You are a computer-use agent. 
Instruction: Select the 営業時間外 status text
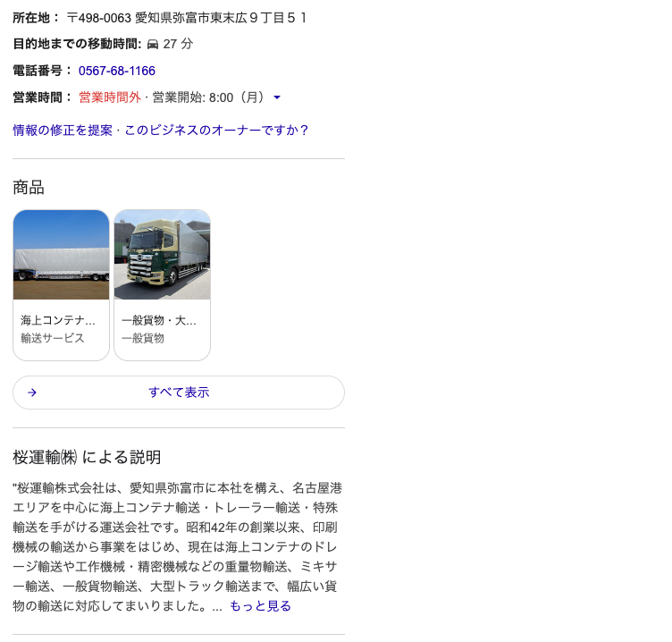pos(110,97)
